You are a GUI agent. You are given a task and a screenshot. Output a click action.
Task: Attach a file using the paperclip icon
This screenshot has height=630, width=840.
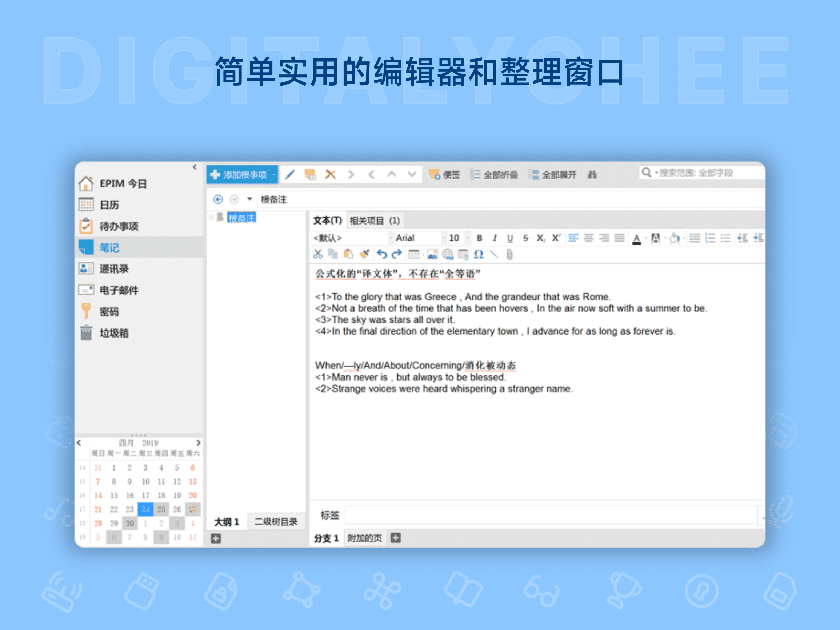point(509,254)
